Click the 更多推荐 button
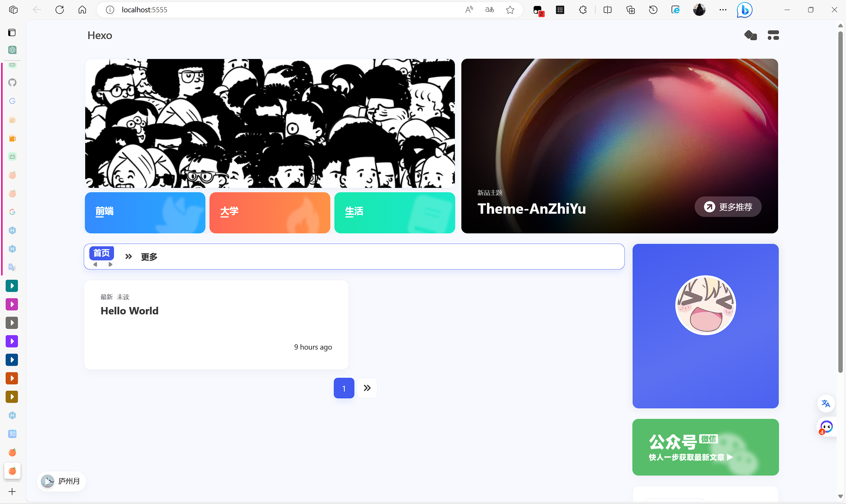The width and height of the screenshot is (846, 504). pos(728,206)
